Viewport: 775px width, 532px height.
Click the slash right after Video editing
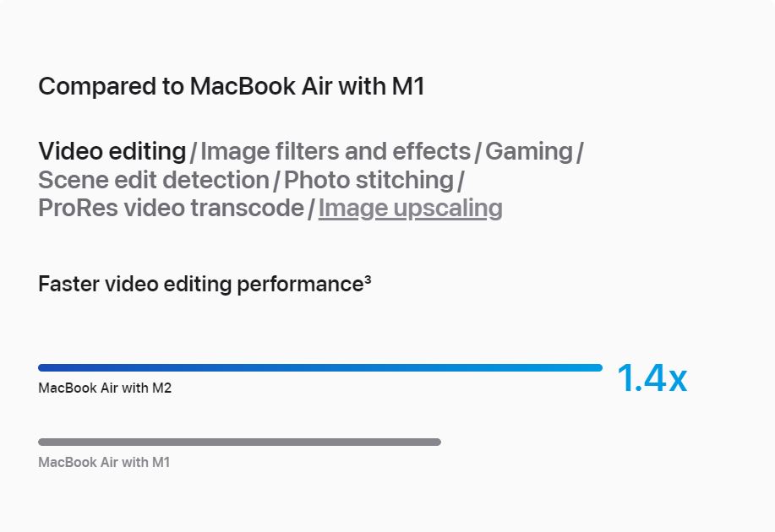194,153
